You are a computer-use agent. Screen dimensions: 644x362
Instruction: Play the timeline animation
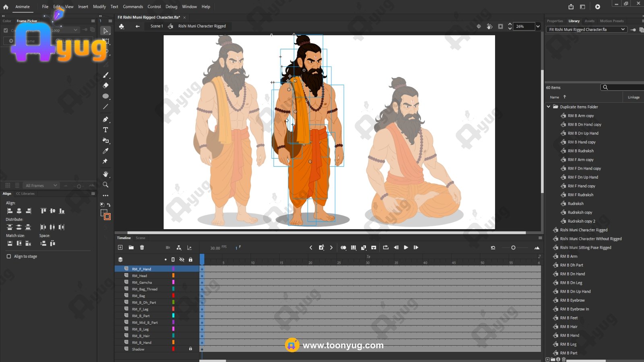tap(406, 247)
